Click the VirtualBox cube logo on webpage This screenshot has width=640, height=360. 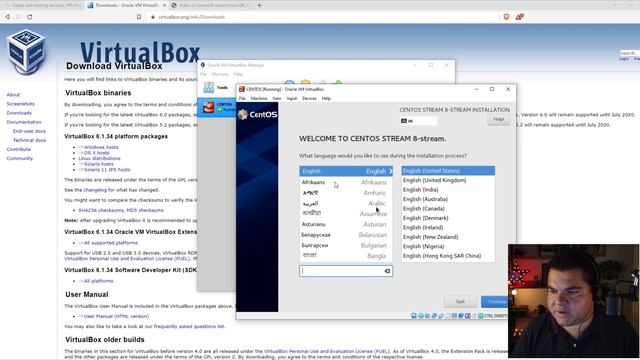click(26, 52)
